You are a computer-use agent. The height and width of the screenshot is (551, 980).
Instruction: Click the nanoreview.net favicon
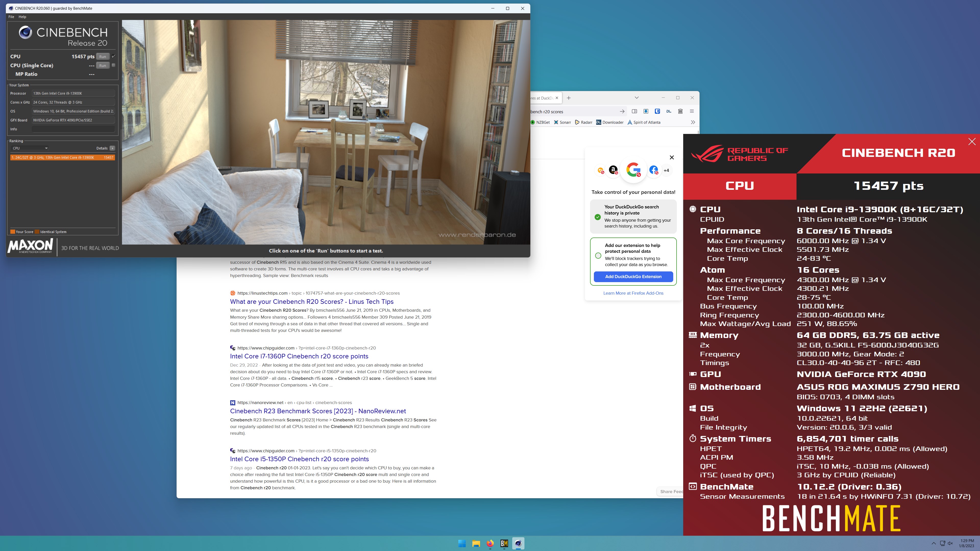232,403
